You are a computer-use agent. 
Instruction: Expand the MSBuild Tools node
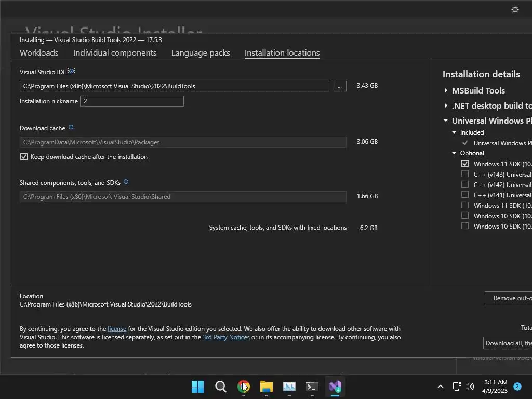click(446, 90)
